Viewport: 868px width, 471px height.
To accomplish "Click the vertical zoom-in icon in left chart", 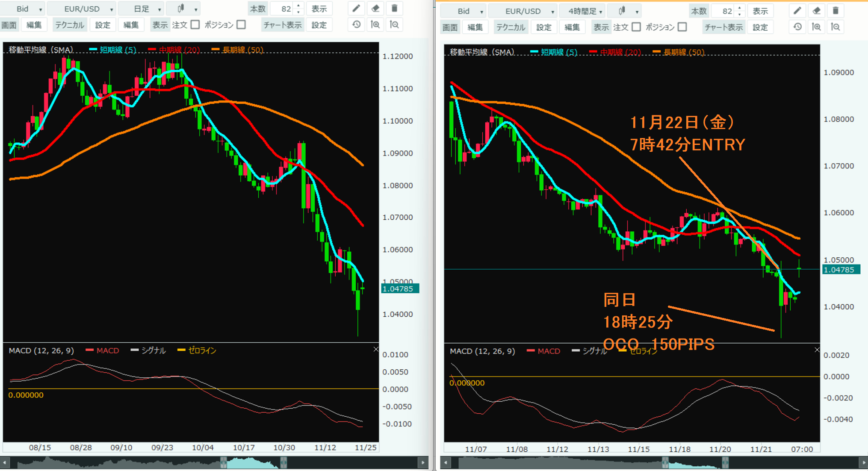I will point(375,25).
